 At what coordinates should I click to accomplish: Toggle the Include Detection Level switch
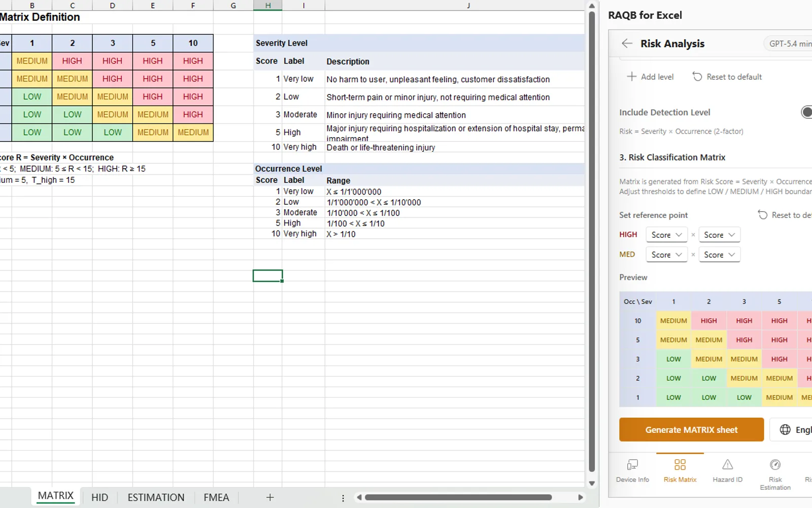tap(806, 112)
